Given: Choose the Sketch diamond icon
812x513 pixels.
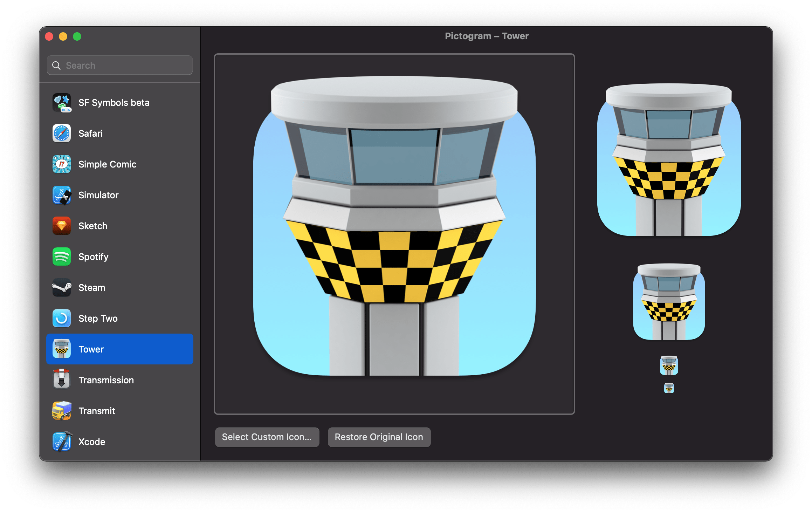Looking at the screenshot, I should (62, 226).
